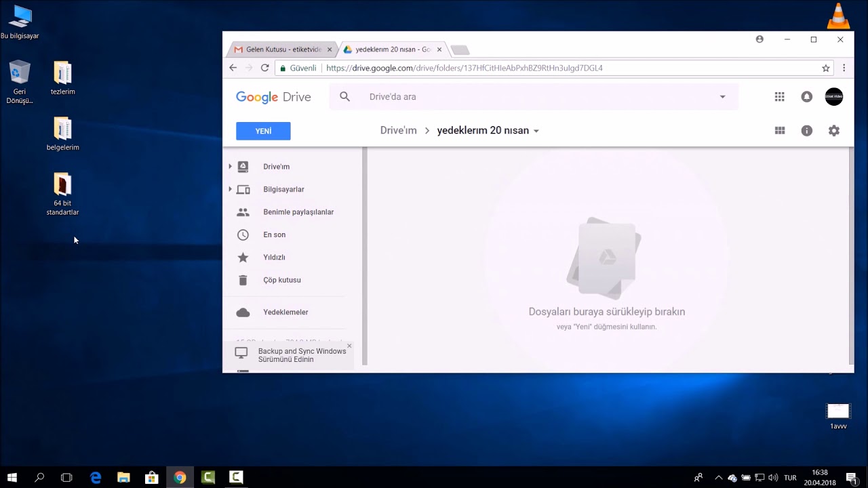Open taskbar search magnifier

39,477
